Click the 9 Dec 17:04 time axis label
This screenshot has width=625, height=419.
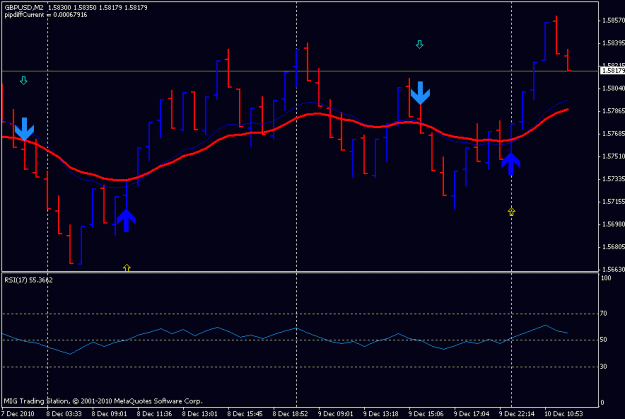click(x=471, y=414)
